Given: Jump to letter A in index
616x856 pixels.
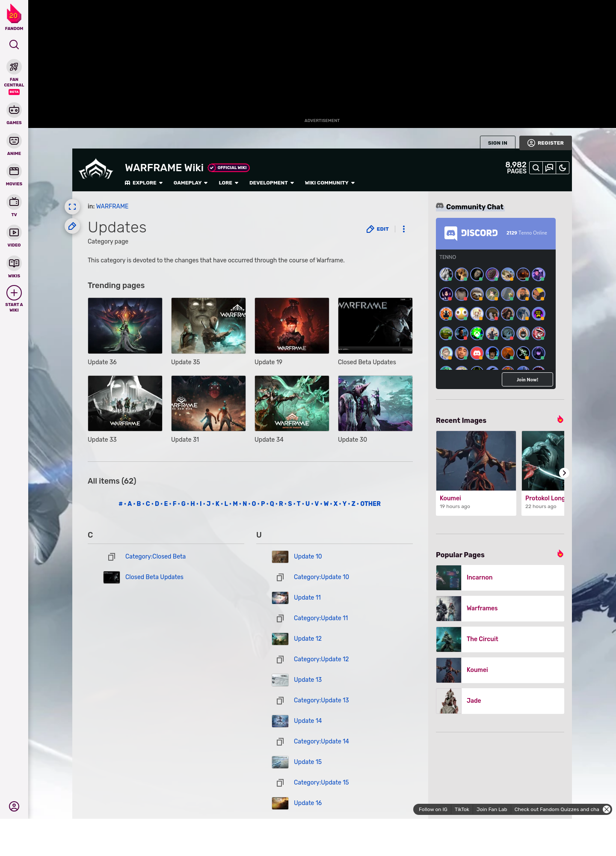Looking at the screenshot, I should (x=130, y=504).
